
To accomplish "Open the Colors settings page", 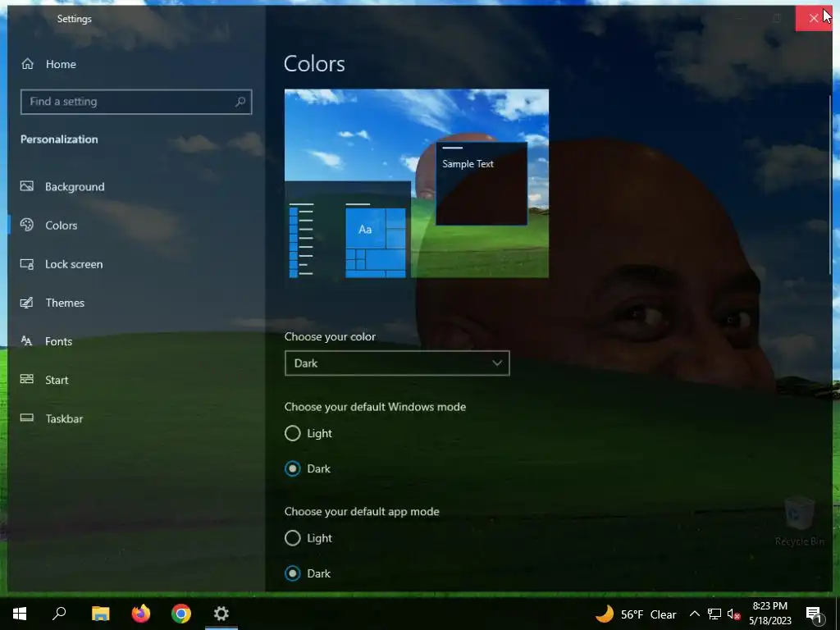I will point(136,225).
